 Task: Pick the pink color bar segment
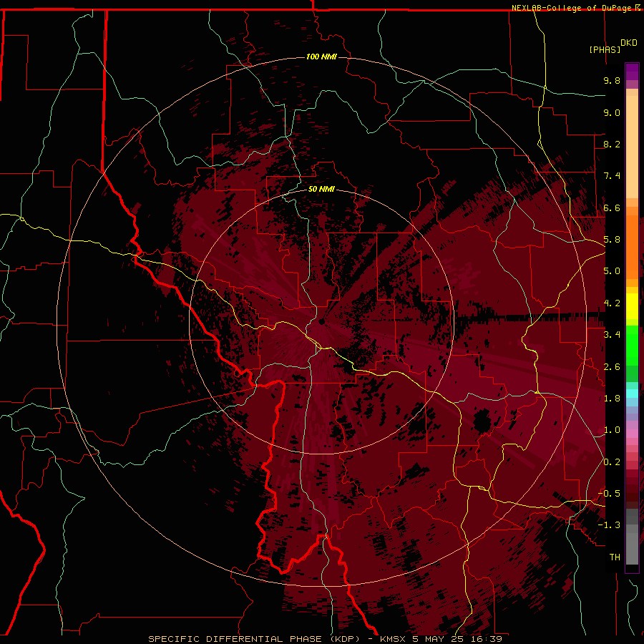[x=632, y=434]
